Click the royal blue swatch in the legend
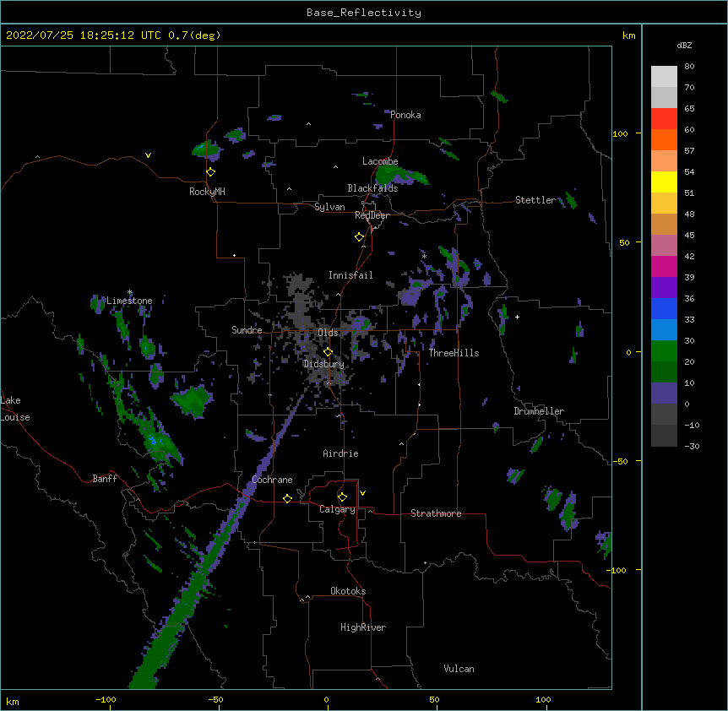The width and height of the screenshot is (728, 711). coord(664,308)
